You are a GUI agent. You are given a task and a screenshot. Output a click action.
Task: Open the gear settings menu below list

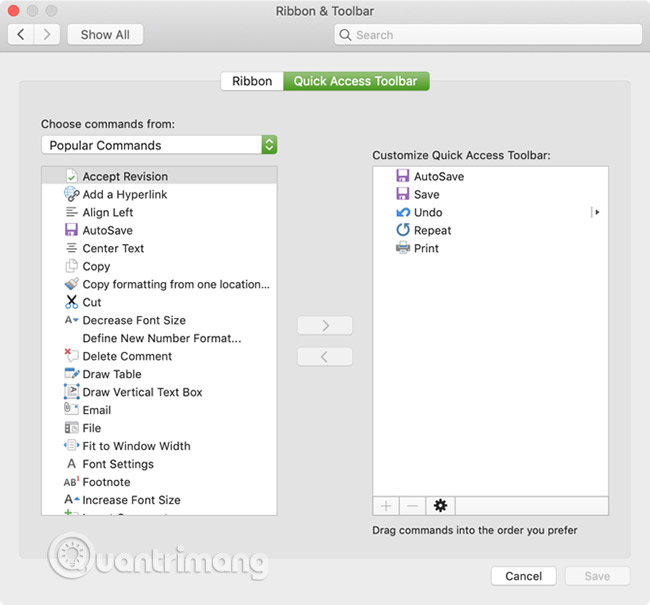tap(440, 506)
